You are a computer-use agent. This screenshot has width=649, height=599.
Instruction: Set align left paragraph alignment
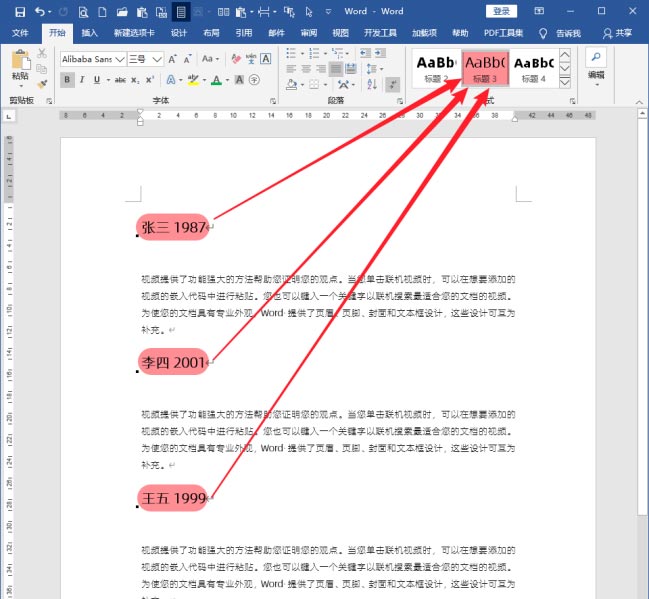[291, 69]
